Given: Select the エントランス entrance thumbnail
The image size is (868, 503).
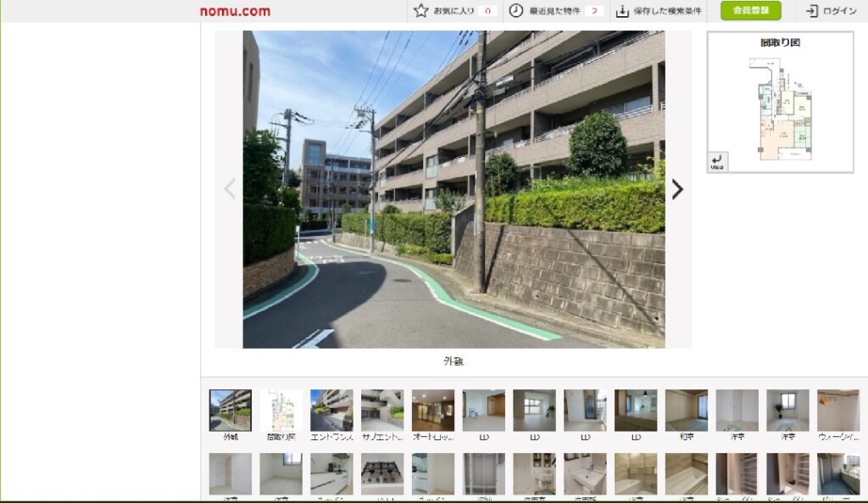Looking at the screenshot, I should coord(331,411).
